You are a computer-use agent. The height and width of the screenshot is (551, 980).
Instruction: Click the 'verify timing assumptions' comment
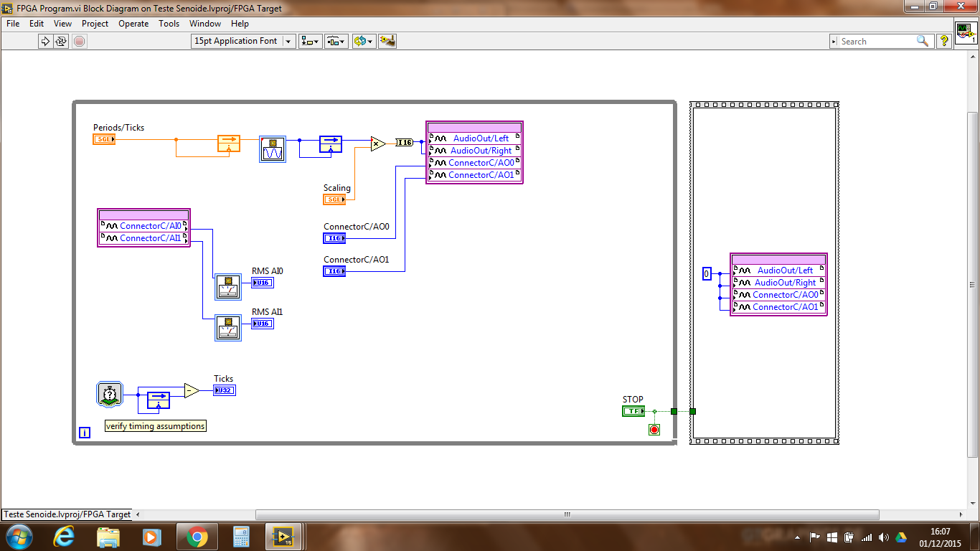point(156,426)
